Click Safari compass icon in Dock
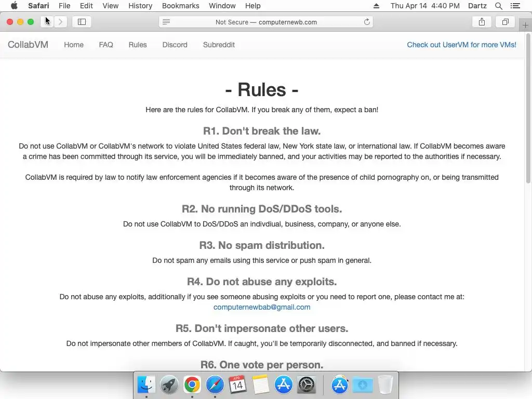The image size is (532, 399). point(215,385)
